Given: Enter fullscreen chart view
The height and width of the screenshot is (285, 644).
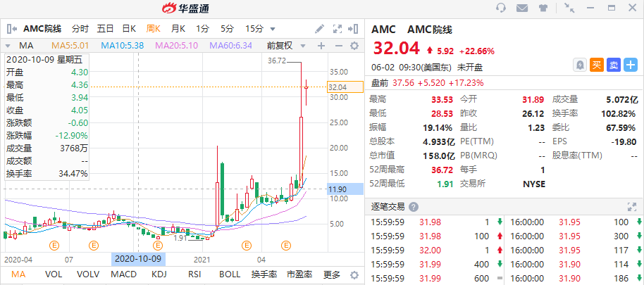Looking at the screenshot, I should coord(338,29).
